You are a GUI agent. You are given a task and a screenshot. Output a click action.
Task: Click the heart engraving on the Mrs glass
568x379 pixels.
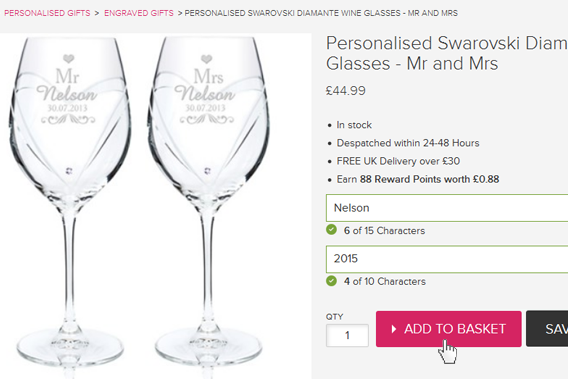[x=206, y=59]
